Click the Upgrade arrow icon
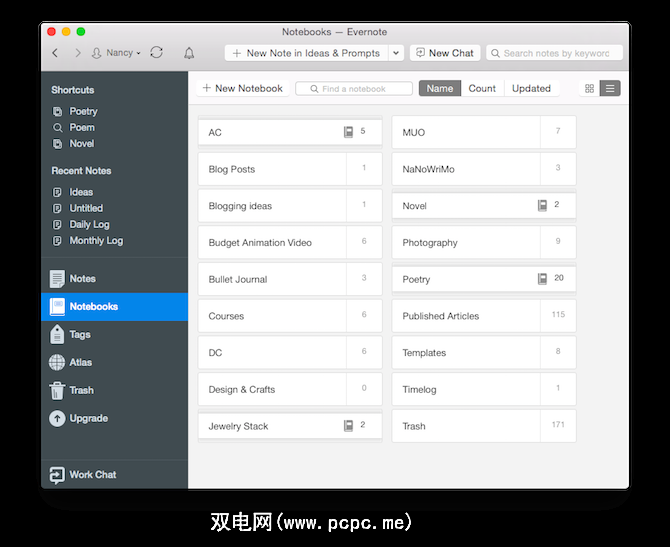 click(x=57, y=418)
